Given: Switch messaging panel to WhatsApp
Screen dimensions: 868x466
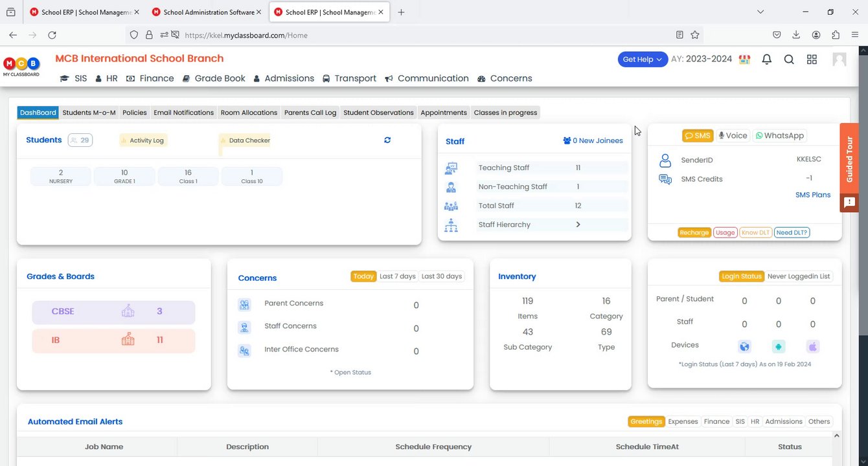Looking at the screenshot, I should (779, 135).
